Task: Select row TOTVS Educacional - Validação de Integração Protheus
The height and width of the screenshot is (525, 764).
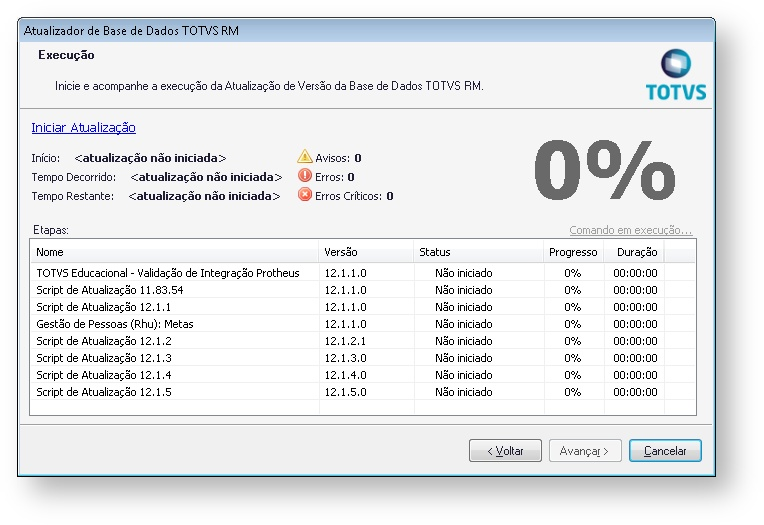Action: [363, 273]
